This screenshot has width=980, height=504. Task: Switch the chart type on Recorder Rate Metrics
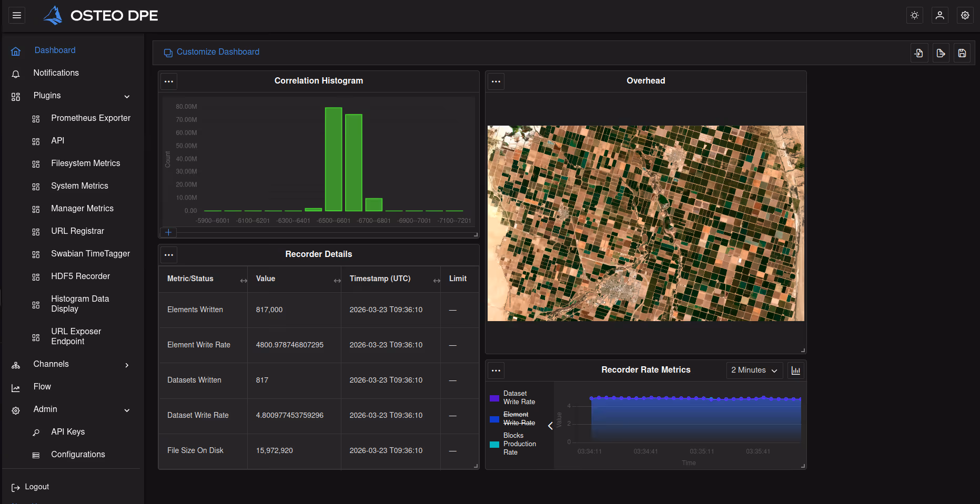click(796, 370)
